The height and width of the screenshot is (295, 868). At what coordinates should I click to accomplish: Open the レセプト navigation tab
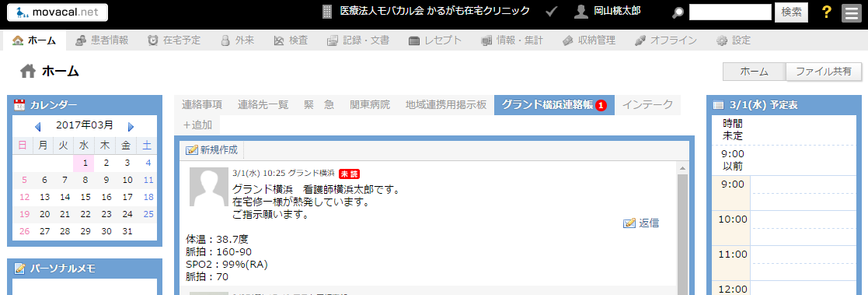click(434, 40)
